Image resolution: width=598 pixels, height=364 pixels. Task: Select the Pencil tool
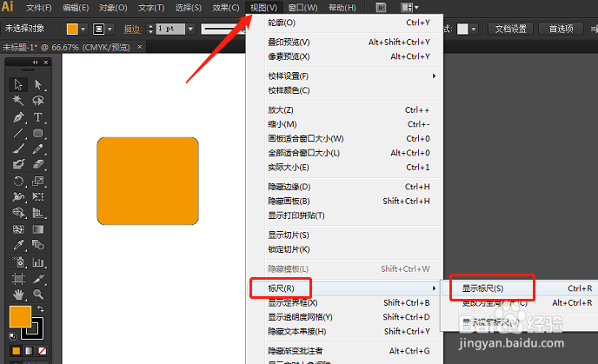coord(37,149)
